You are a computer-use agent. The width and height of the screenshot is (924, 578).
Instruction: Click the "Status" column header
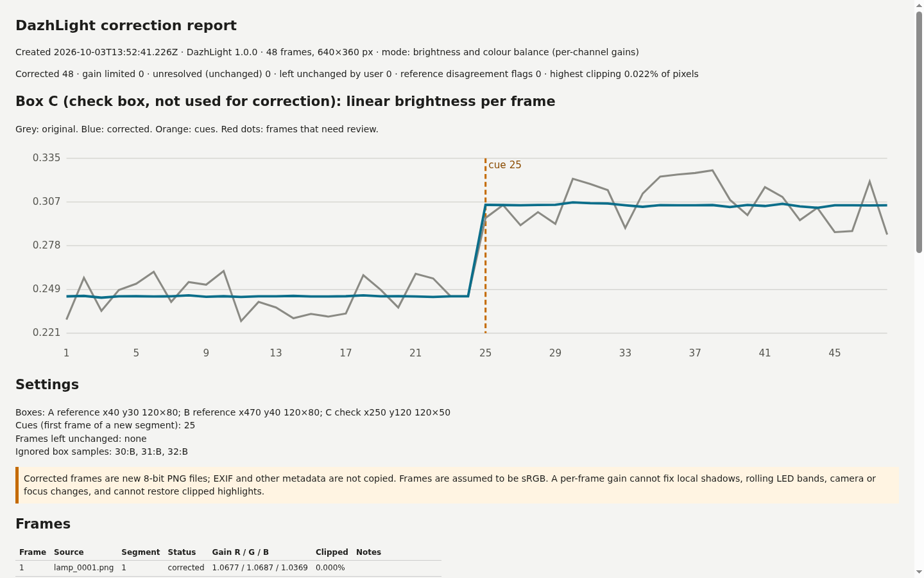tap(182, 552)
